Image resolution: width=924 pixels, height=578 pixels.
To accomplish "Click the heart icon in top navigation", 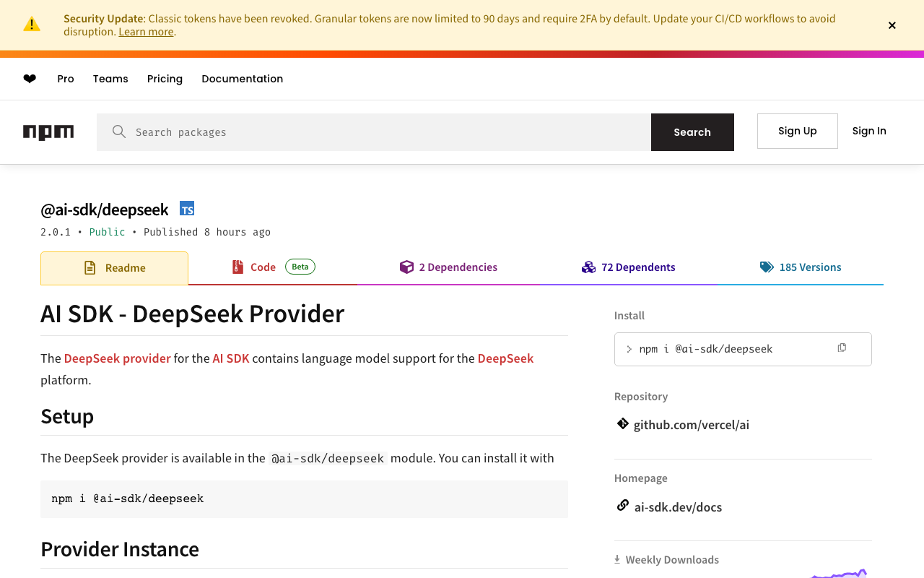I will [30, 79].
